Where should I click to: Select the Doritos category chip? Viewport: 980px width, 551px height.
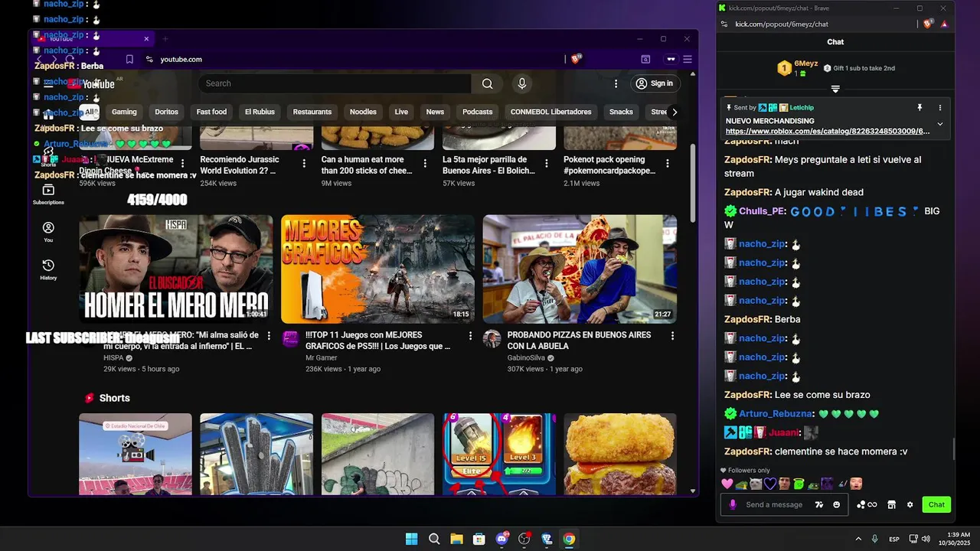[x=166, y=112]
